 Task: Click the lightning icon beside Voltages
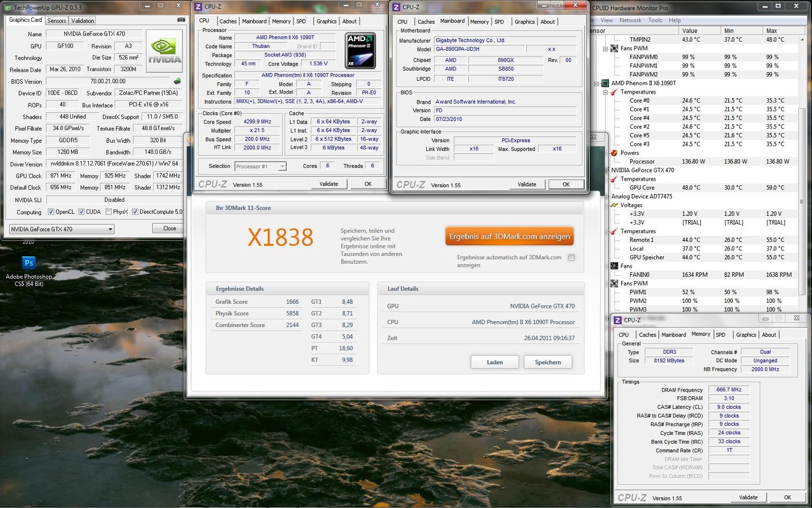[614, 205]
